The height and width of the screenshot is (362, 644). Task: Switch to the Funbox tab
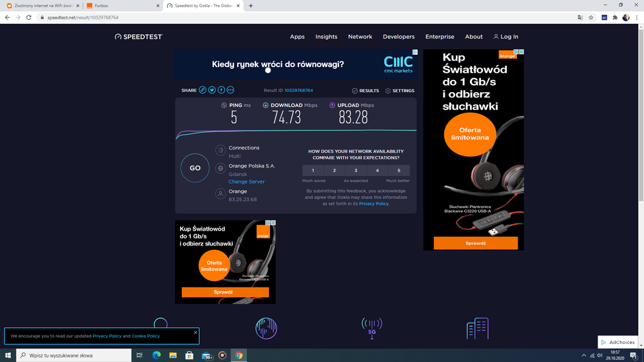pyautogui.click(x=122, y=6)
